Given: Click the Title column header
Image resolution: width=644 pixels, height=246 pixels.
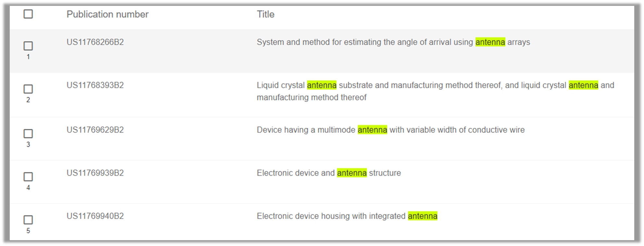Looking at the screenshot, I should pyautogui.click(x=266, y=14).
